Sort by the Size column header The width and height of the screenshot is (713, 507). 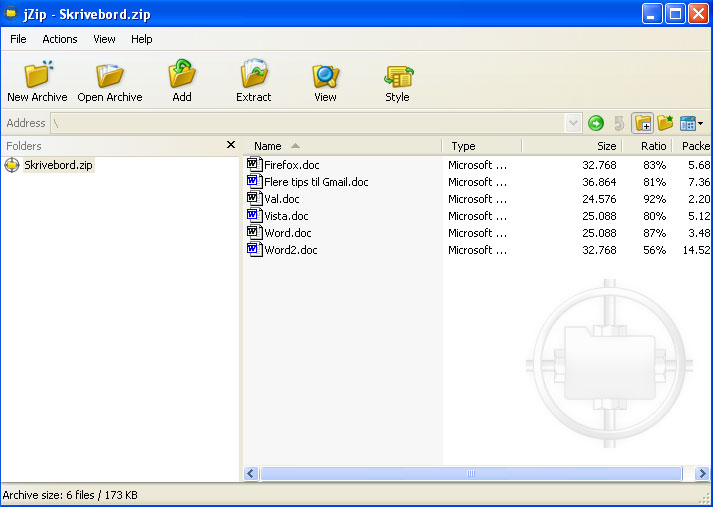coord(606,146)
